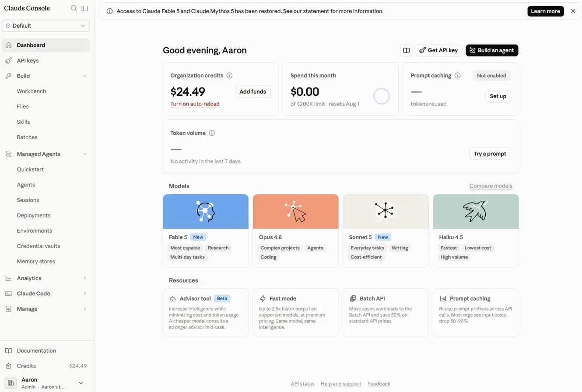Click the Advisor tool resource icon
This screenshot has width=582, height=392.
click(x=173, y=298)
